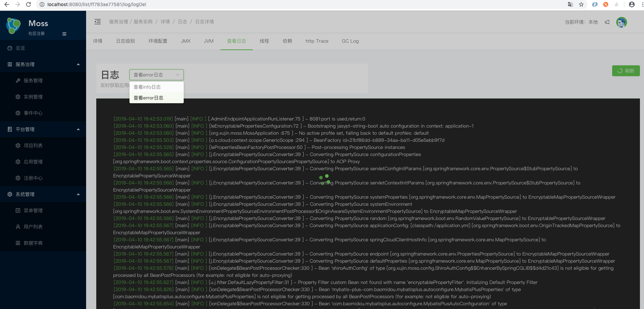The width and height of the screenshot is (644, 309).
Task: Bookmark this page with the star icon
Action: pos(581,4)
